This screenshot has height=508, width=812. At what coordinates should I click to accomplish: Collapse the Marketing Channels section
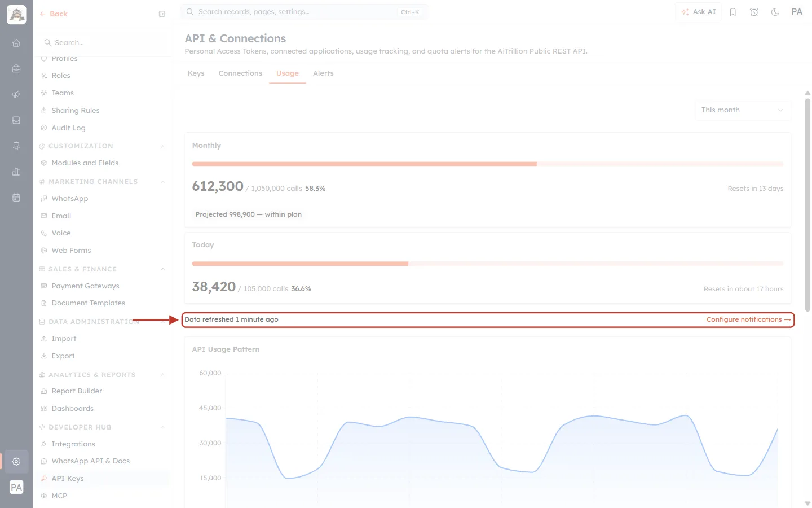[x=162, y=182]
